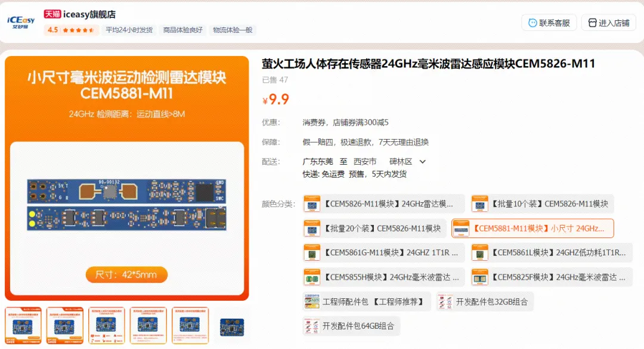Image resolution: width=644 pixels, height=349 pixels.
Task: Select option 【CEM5855H模块】24GHz毫米波雷达
Action: [383, 277]
